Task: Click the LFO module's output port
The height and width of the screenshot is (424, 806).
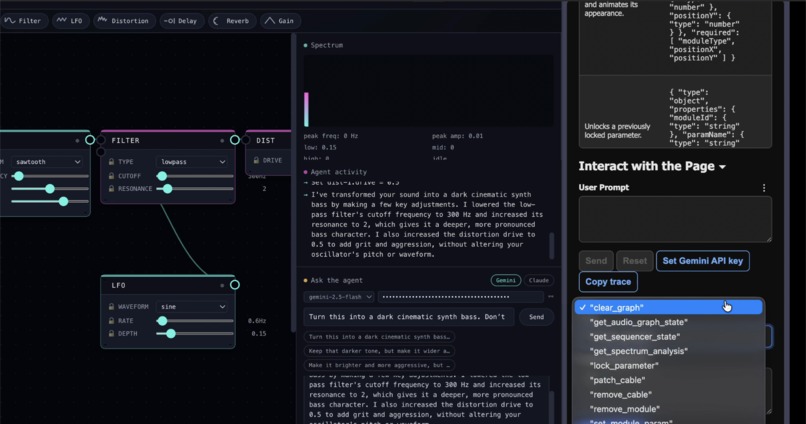Action: click(x=234, y=285)
